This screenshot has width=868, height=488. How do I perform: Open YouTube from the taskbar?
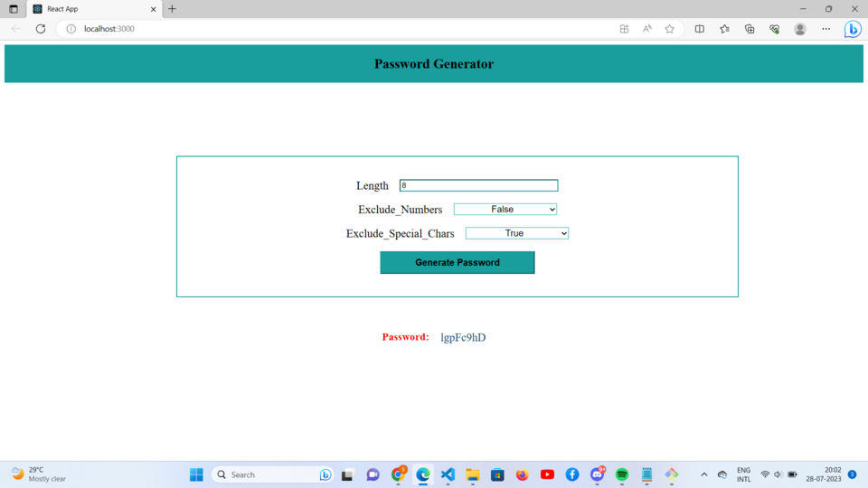click(547, 474)
